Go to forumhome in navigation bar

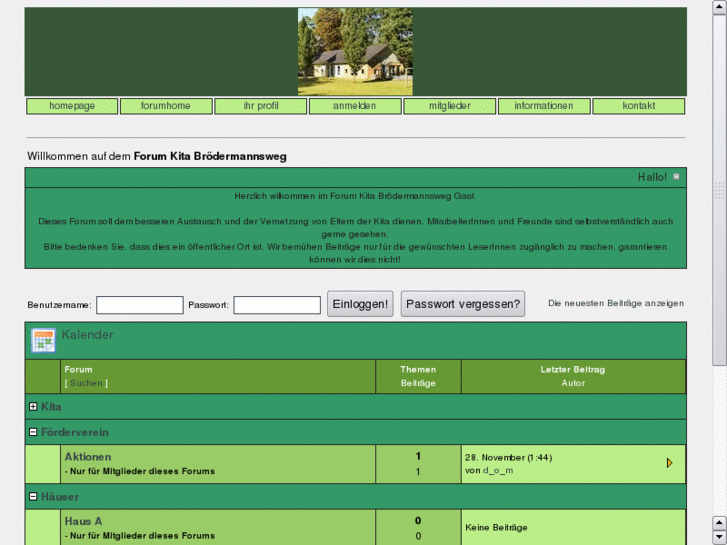[166, 106]
